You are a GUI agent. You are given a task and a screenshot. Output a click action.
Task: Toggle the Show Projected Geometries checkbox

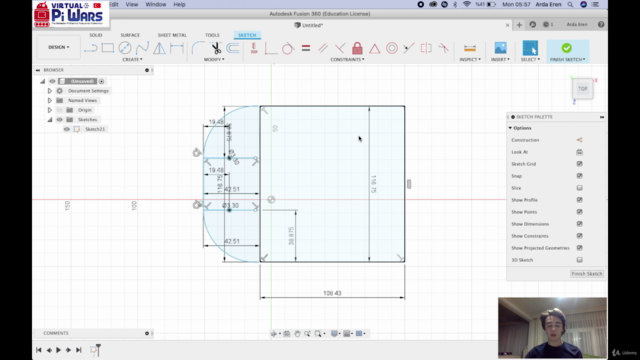coord(579,248)
